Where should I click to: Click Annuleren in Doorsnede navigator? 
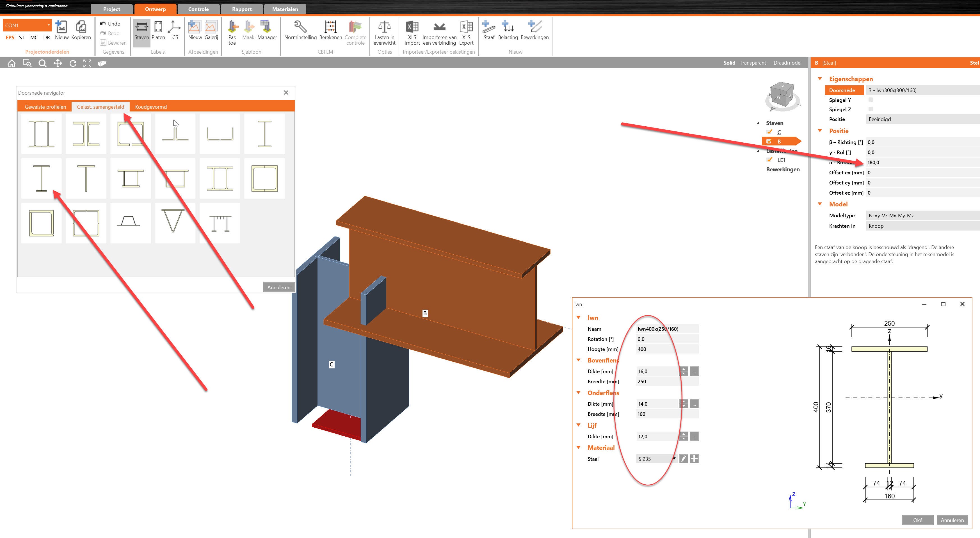tap(278, 287)
